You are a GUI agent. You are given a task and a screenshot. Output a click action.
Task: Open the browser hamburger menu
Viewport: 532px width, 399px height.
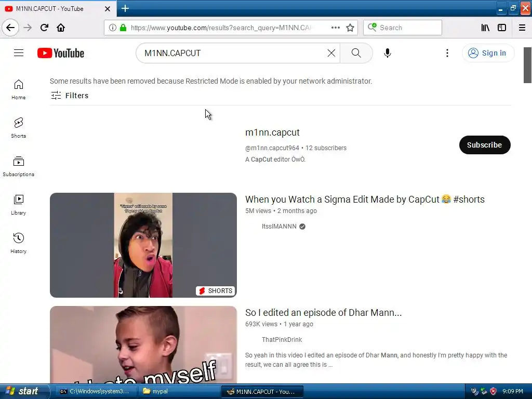[x=522, y=28]
